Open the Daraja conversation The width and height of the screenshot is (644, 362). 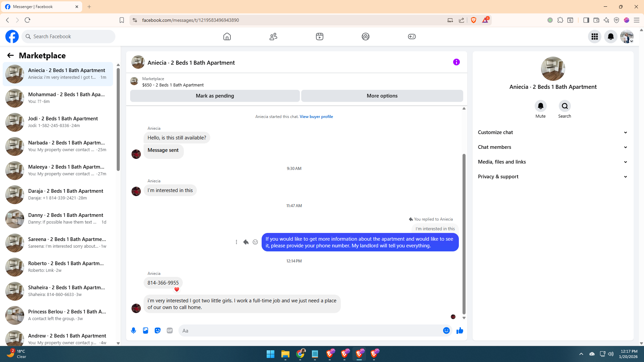click(x=58, y=194)
